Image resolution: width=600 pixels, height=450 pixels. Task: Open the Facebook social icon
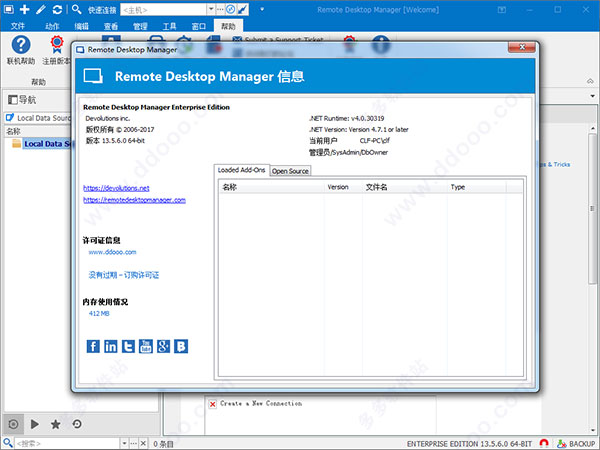coord(93,346)
